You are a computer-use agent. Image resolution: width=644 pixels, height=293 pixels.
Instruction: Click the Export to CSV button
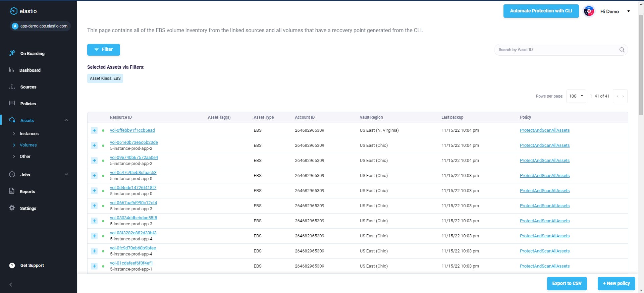click(x=567, y=283)
